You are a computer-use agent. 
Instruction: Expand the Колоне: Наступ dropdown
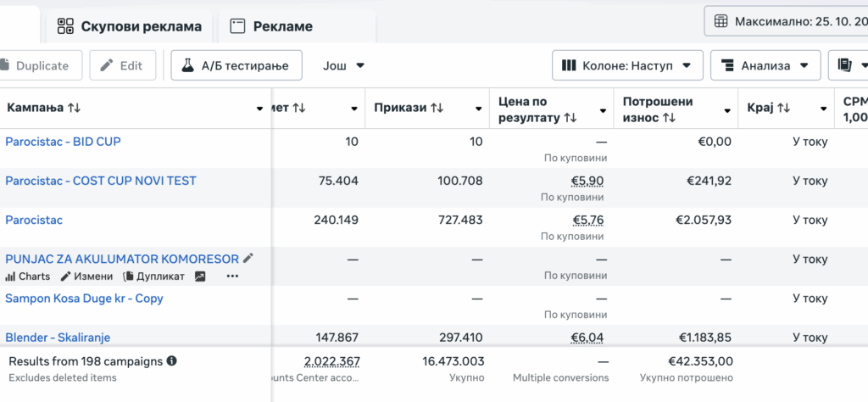[627, 65]
